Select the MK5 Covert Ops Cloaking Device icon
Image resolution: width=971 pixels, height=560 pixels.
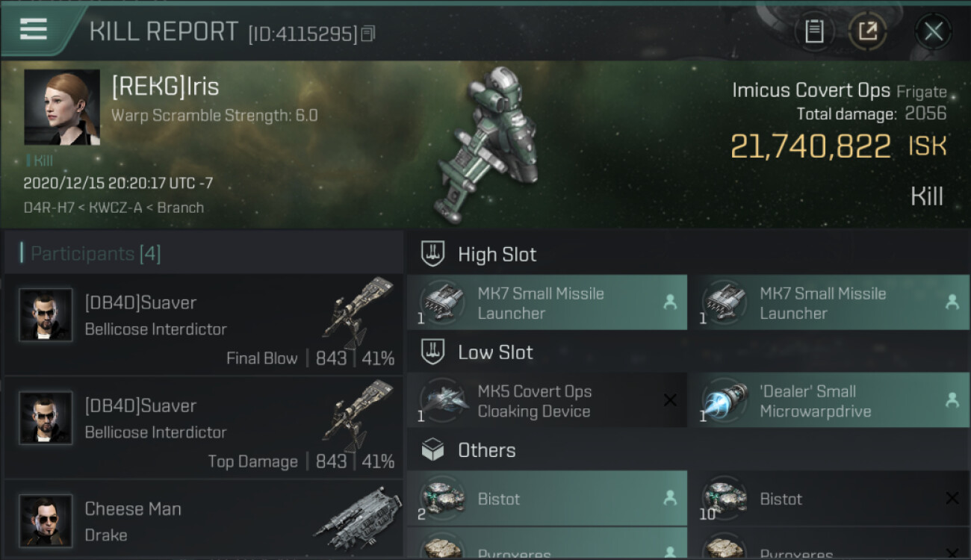coord(444,401)
